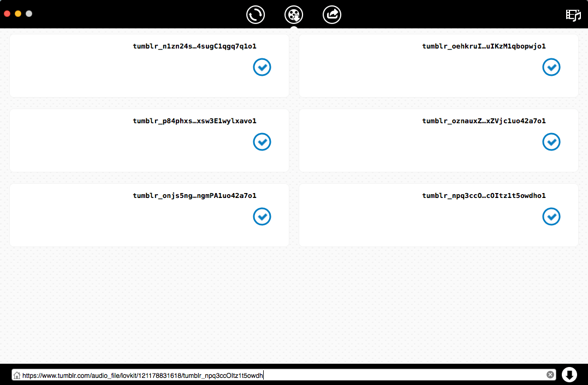
Task: Click the home icon in the URL bar
Action: coord(17,375)
